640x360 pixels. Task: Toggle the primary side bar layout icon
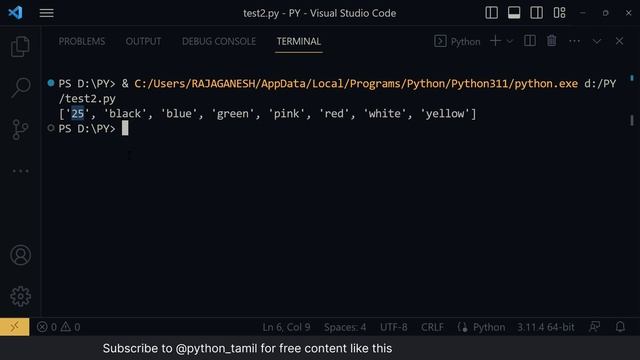click(491, 13)
